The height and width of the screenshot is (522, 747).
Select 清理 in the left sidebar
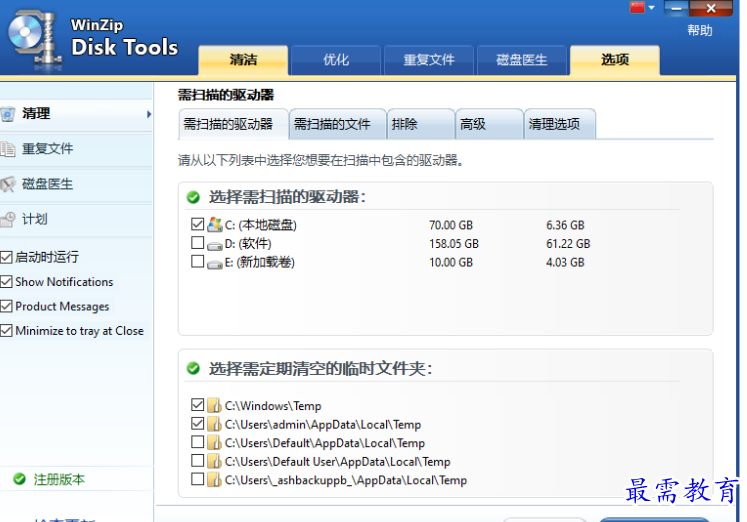[x=76, y=114]
